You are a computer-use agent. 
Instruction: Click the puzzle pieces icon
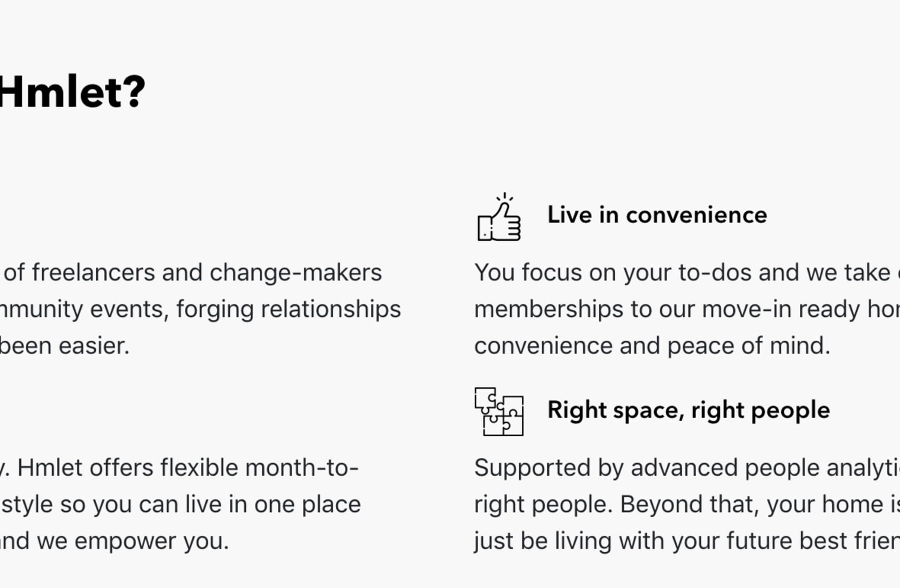499,412
